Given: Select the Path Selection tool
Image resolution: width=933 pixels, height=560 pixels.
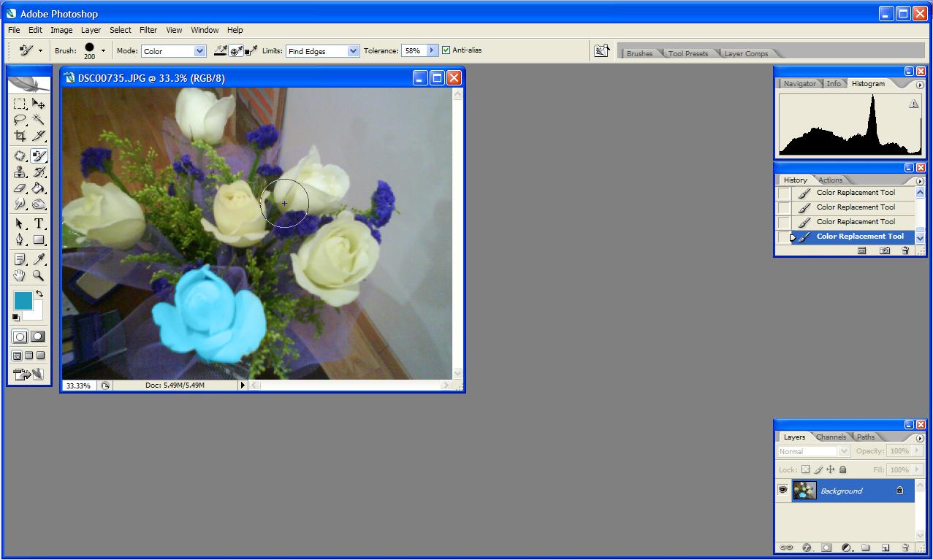Looking at the screenshot, I should point(20,223).
